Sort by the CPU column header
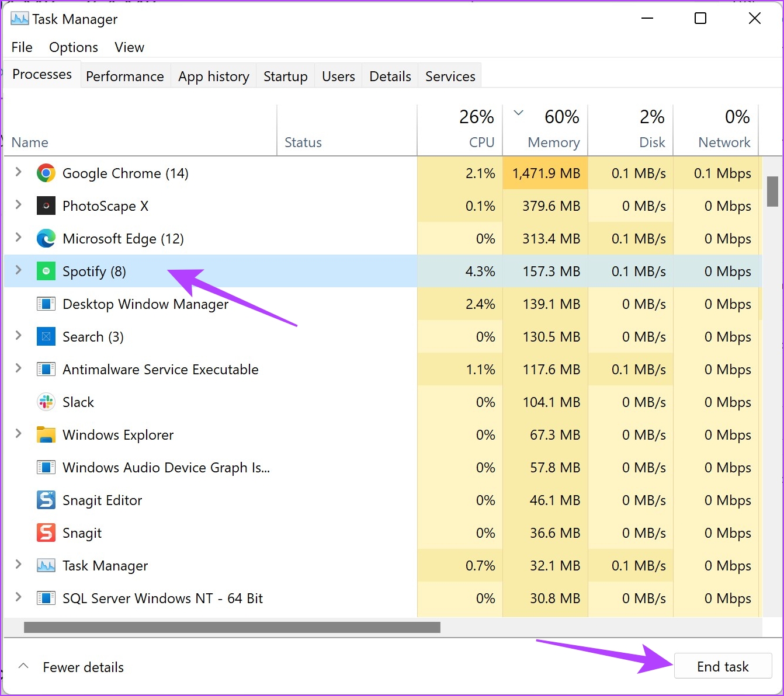Screen dimensions: 784x696 coord(460,130)
